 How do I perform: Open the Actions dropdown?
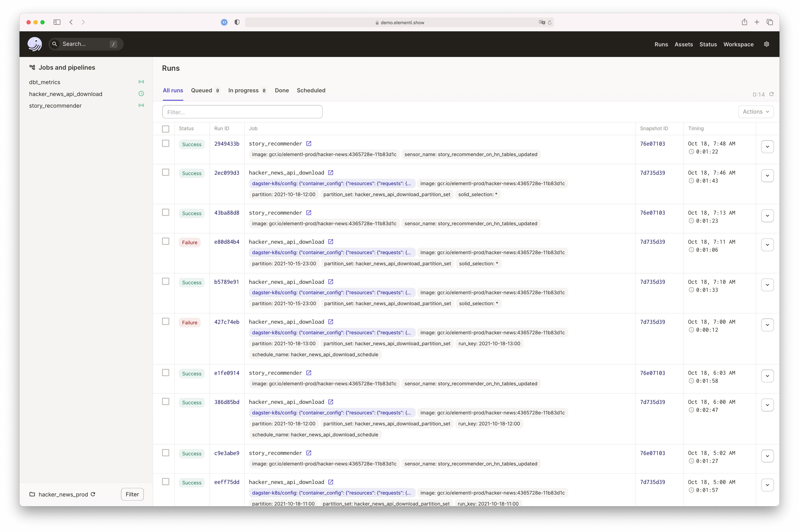tap(756, 112)
